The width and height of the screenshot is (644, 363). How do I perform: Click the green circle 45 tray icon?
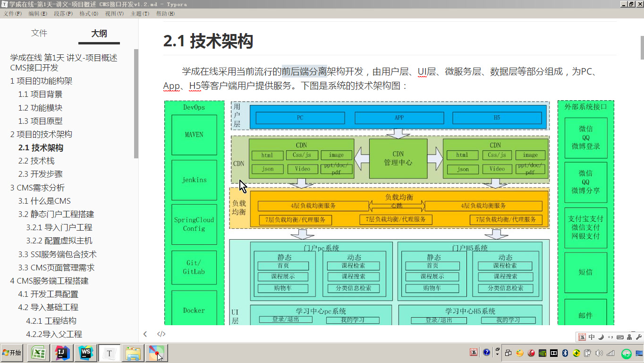[626, 354]
